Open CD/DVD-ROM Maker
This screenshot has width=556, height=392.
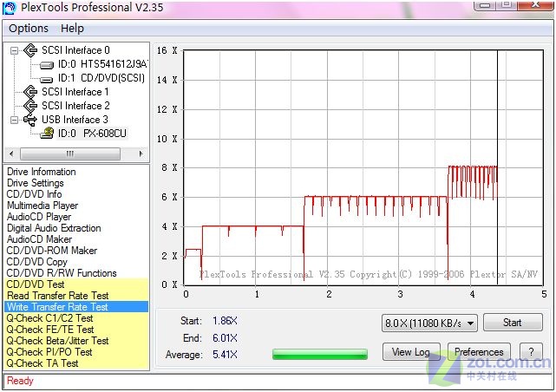(52, 251)
